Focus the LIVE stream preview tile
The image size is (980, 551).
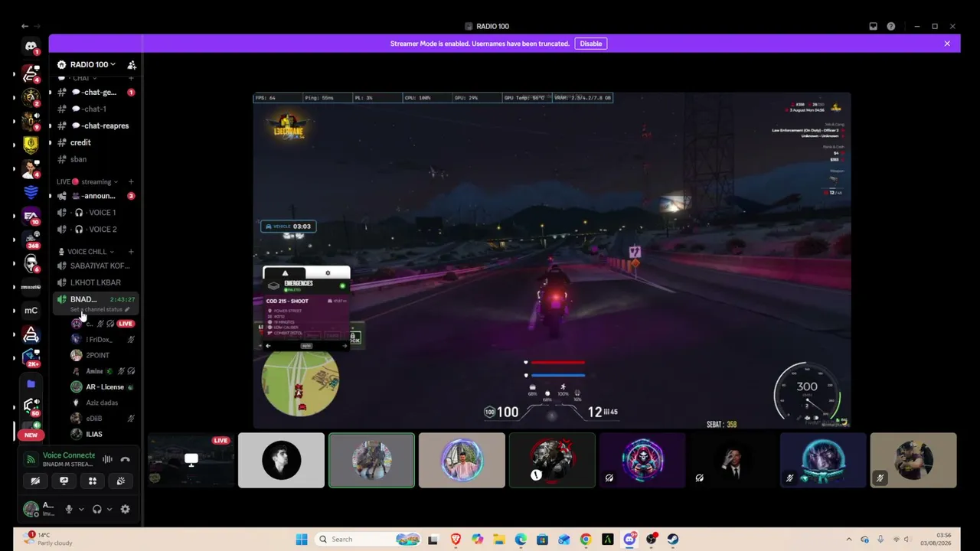click(191, 460)
